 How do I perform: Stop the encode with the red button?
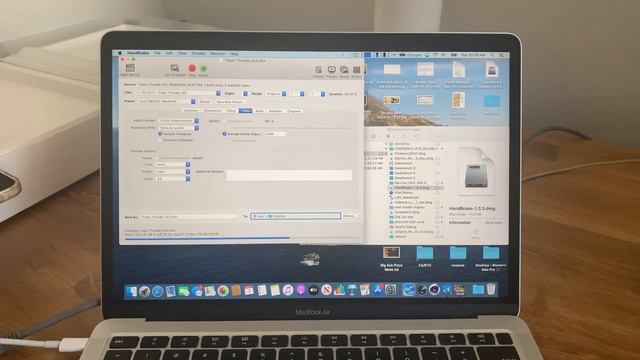click(x=192, y=68)
